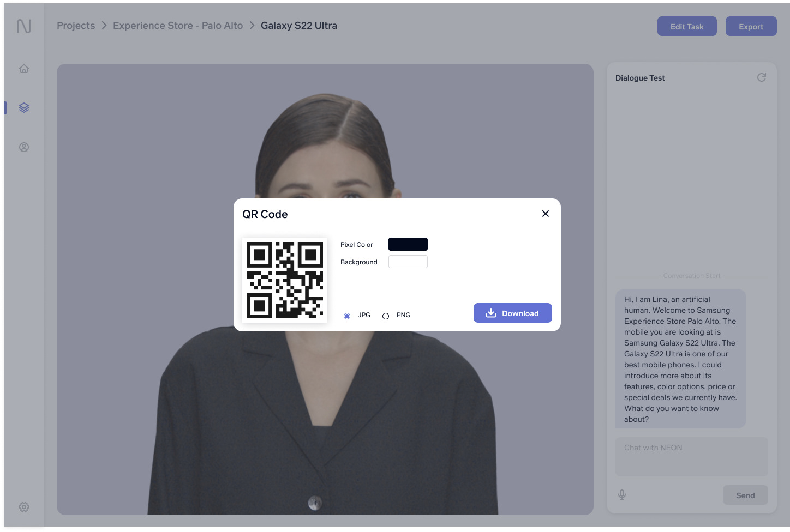Close the QR Code dialog
The height and width of the screenshot is (532, 790).
coord(546,214)
